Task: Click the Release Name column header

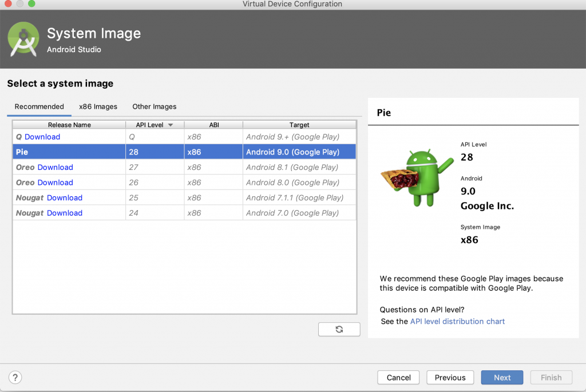Action: click(69, 125)
